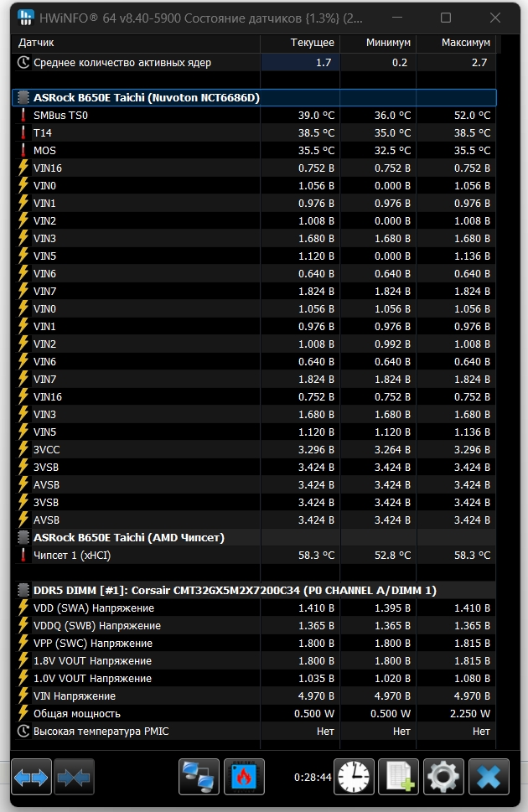Image resolution: width=528 pixels, height=812 pixels.
Task: Click the Датчик column header
Action: click(x=136, y=43)
